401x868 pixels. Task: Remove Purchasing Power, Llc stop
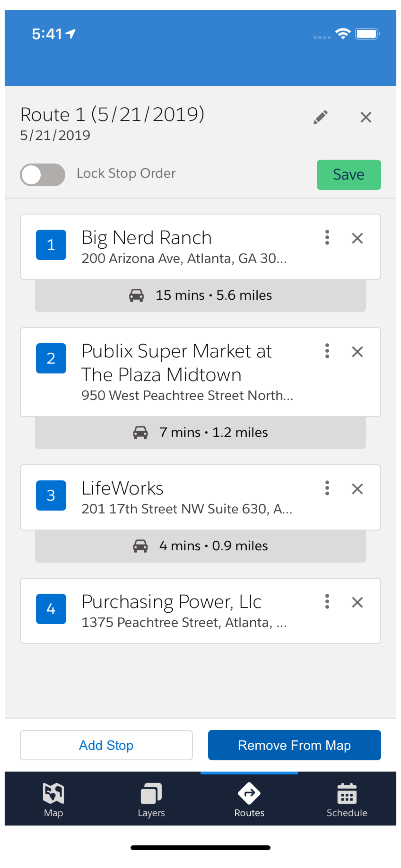pyautogui.click(x=357, y=603)
